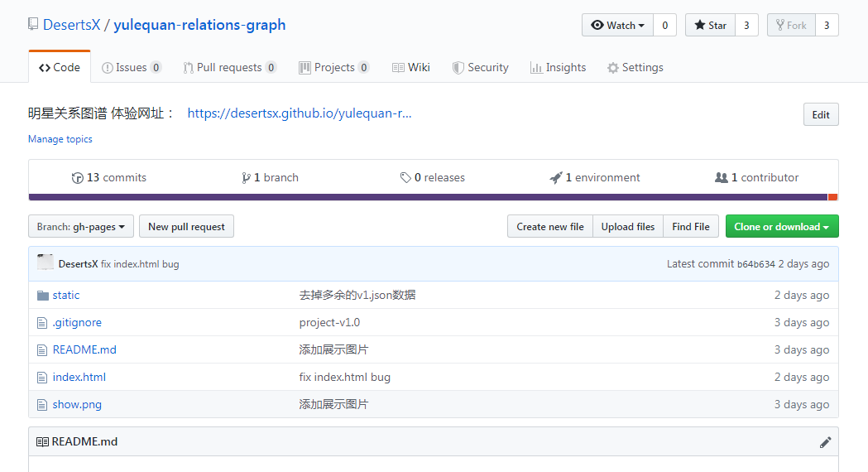The image size is (868, 472).
Task: Click the code brackets icon on the Code tab
Action: 45,68
